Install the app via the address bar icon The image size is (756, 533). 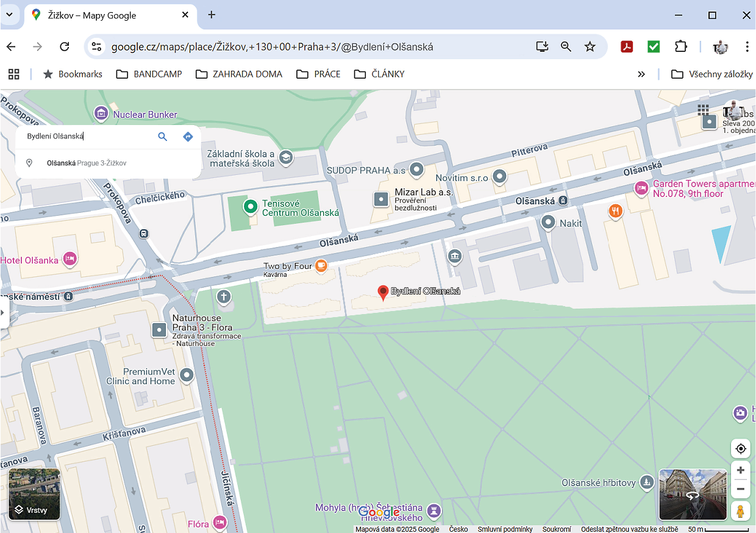tap(542, 47)
